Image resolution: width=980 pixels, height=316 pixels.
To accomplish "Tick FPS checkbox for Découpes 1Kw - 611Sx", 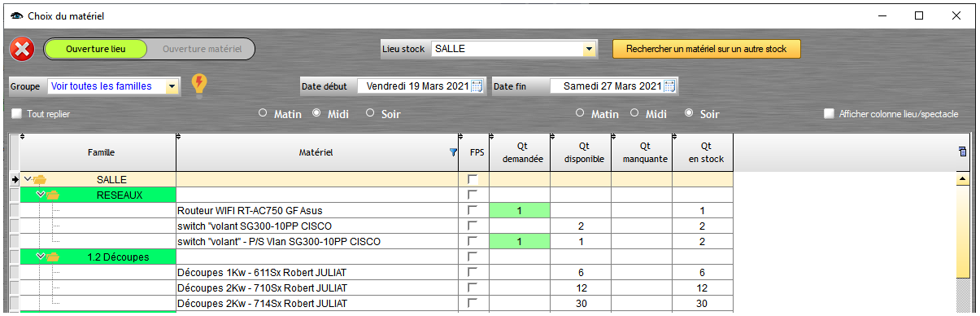I will (473, 273).
